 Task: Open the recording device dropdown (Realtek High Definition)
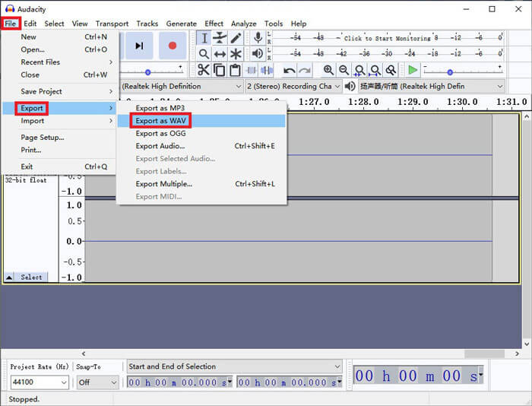[x=182, y=86]
